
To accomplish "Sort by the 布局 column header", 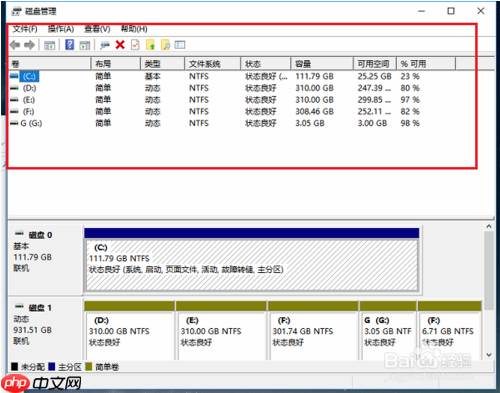I will click(x=116, y=64).
